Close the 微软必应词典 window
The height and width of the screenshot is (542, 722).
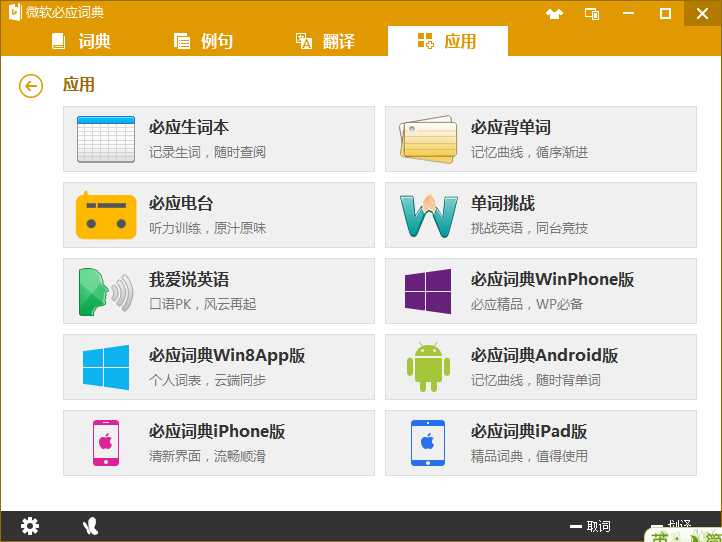(x=703, y=13)
